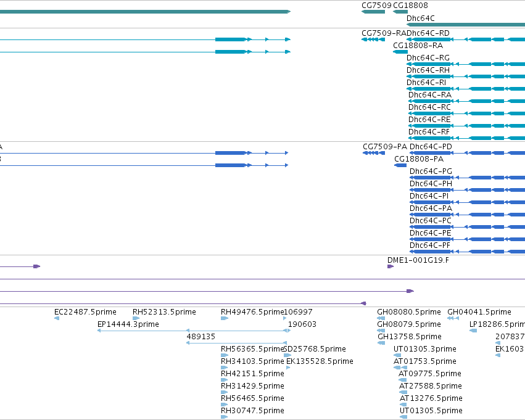Image resolution: width=525 pixels, height=420 pixels.
Task: Click the EK135528.5prime EST label
Action: coord(320,362)
